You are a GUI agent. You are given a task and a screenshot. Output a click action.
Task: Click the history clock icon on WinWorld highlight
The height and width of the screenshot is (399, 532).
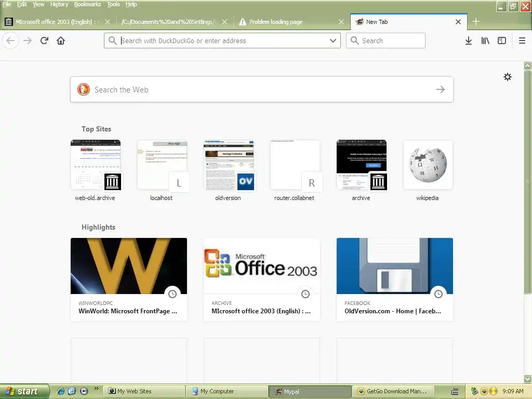(x=172, y=294)
